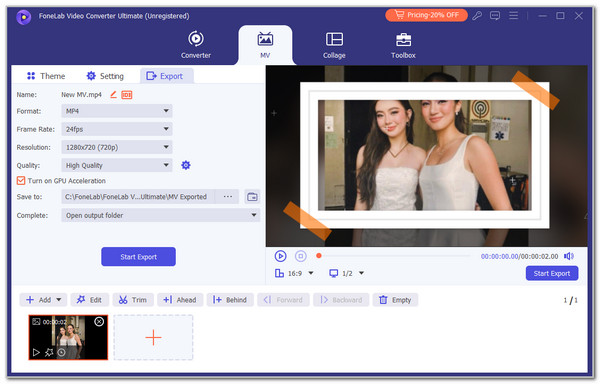Browse save path with ellipsis button
The image size is (600, 384).
pos(228,197)
